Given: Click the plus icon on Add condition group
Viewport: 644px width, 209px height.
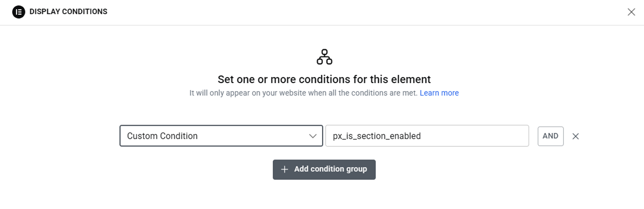Looking at the screenshot, I should (284, 169).
